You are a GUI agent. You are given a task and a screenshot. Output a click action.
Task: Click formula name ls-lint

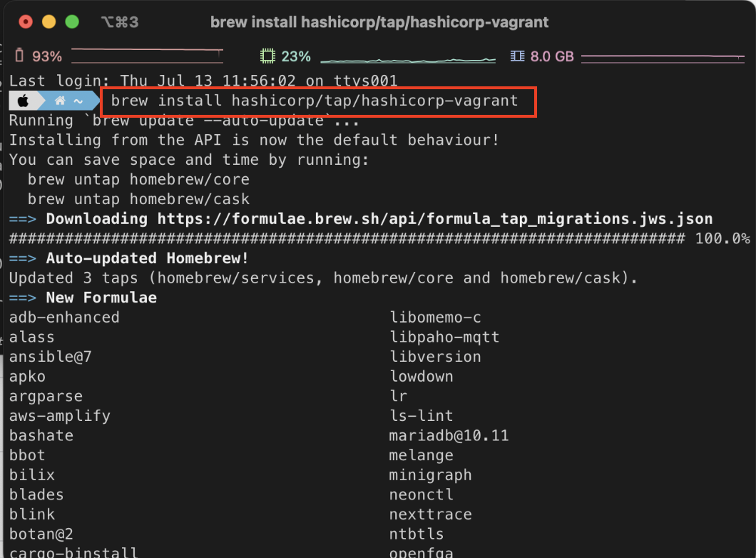click(421, 416)
